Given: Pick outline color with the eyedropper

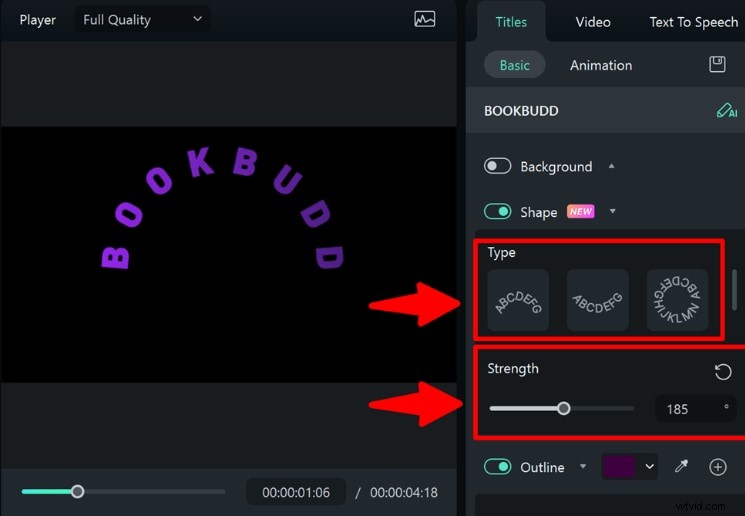Looking at the screenshot, I should (682, 467).
